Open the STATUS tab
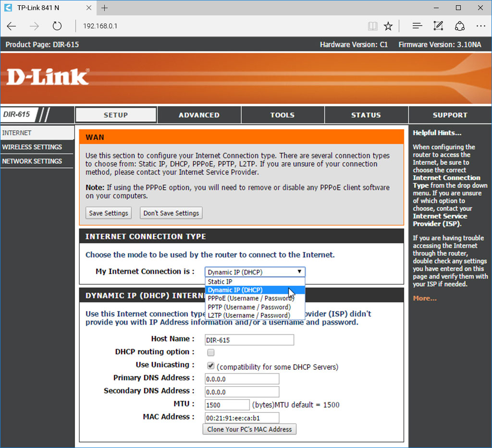492x448 pixels. 366,115
